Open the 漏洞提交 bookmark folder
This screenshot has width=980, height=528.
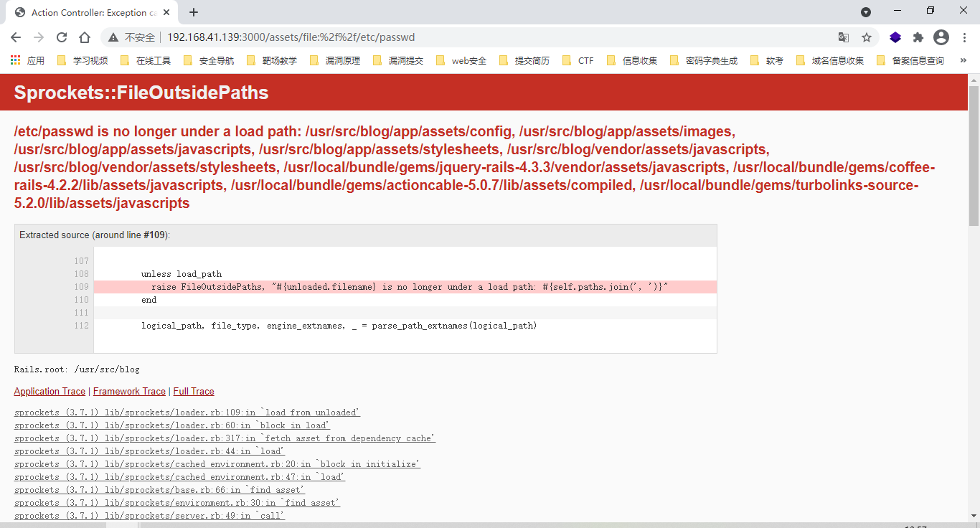click(398, 60)
